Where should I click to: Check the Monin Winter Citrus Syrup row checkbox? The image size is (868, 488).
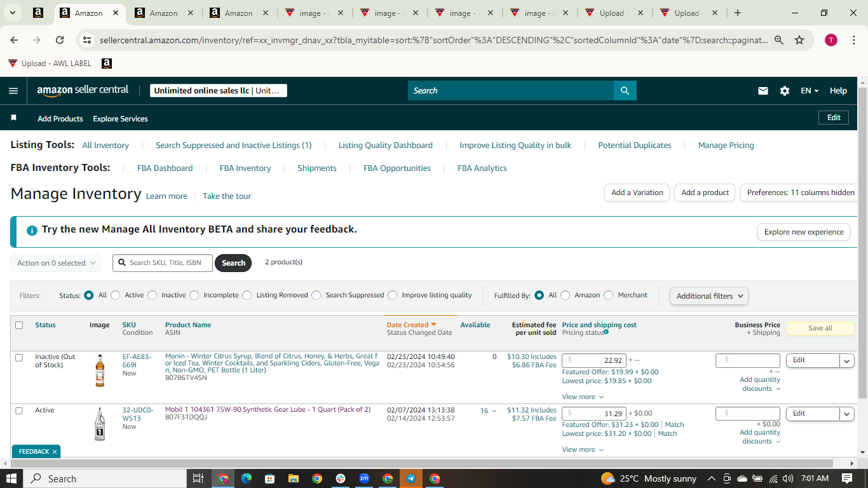(x=19, y=358)
